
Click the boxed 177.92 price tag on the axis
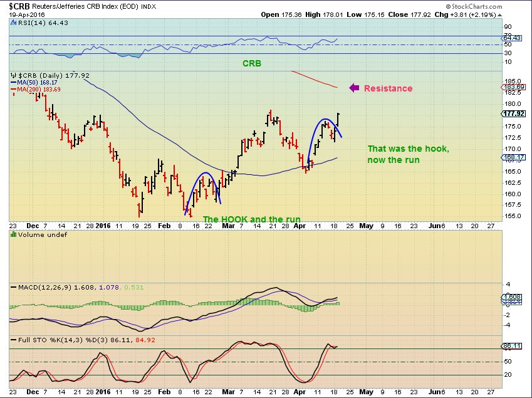click(514, 113)
